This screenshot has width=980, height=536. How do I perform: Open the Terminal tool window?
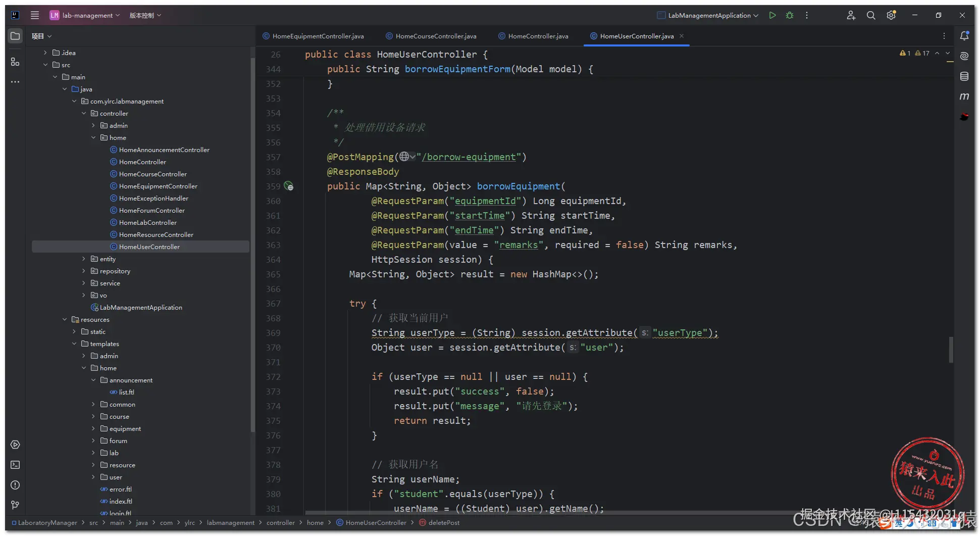(x=15, y=465)
